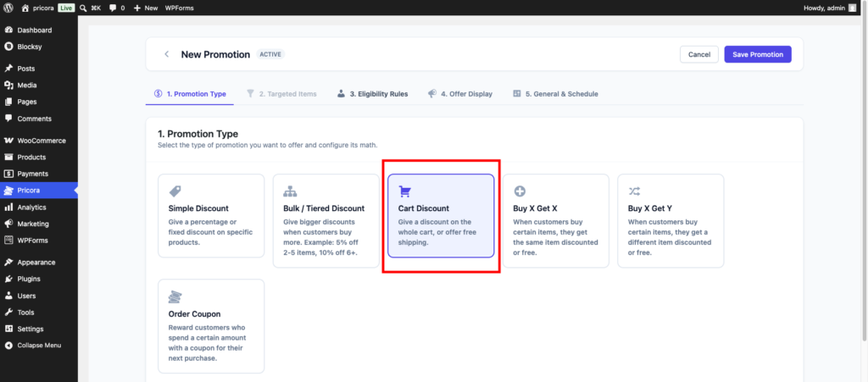This screenshot has height=382, width=868.
Task: Click the plus New icon in admin bar
Action: pos(137,8)
